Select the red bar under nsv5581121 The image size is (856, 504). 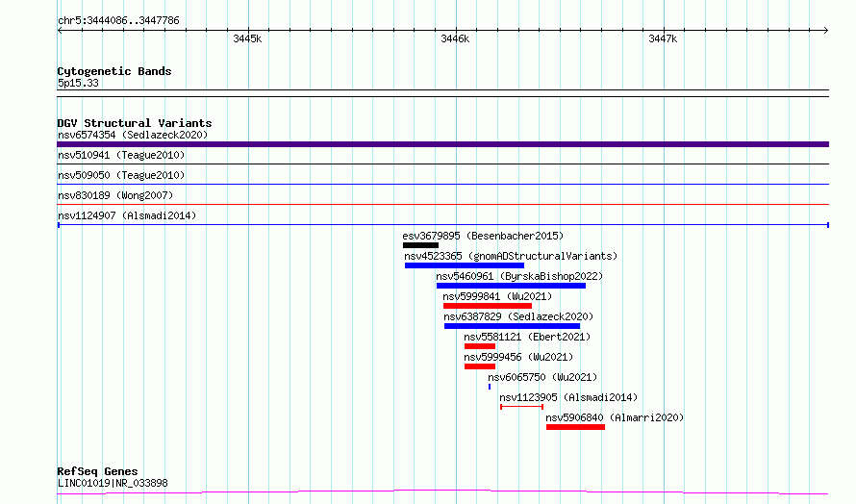(480, 346)
